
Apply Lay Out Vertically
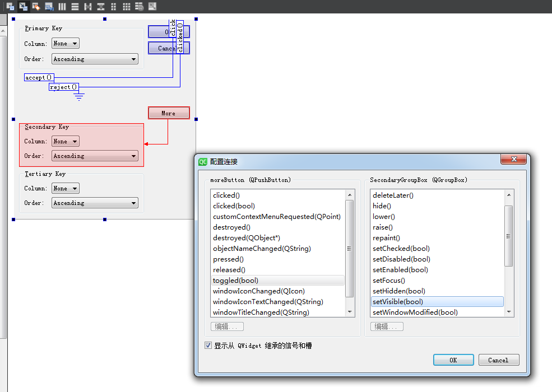[75, 6]
